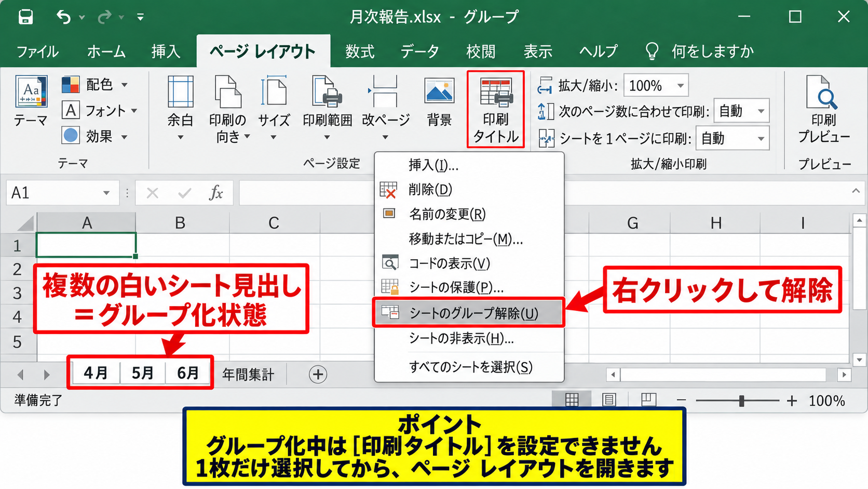Open シートを1ページに印刷 自動 dropdown
The height and width of the screenshot is (489, 868).
[x=761, y=139]
